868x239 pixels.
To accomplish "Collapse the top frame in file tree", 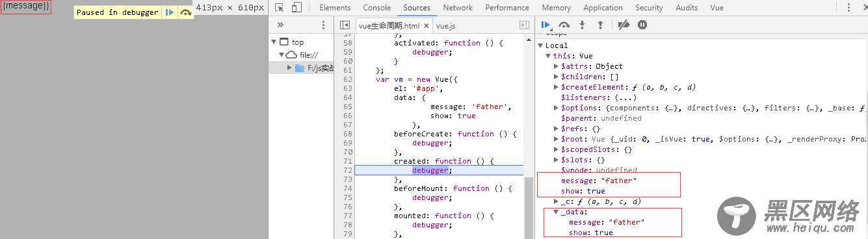I will 274,42.
